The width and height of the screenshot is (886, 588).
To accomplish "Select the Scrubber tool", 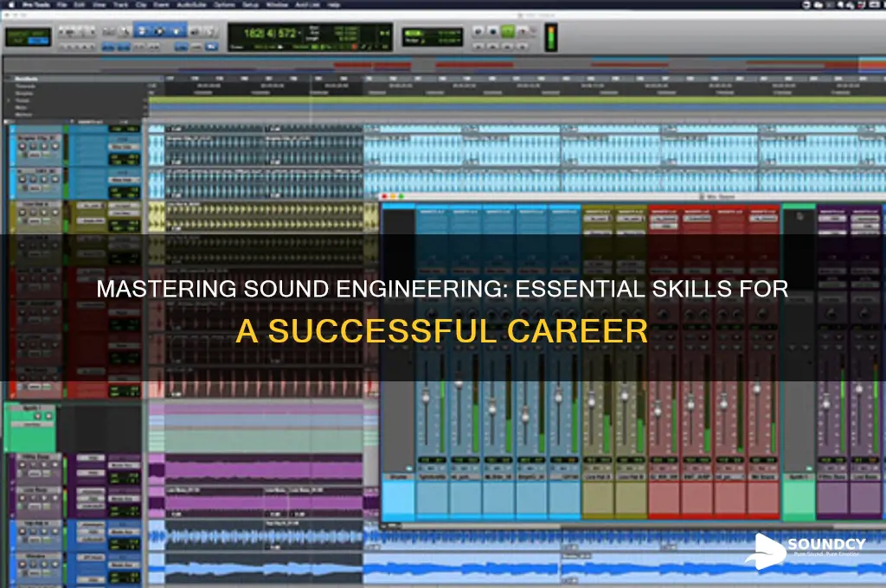I will 193,32.
